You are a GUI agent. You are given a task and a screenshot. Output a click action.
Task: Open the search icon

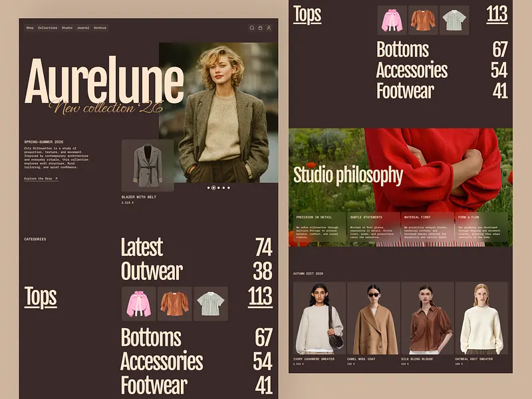[252, 27]
